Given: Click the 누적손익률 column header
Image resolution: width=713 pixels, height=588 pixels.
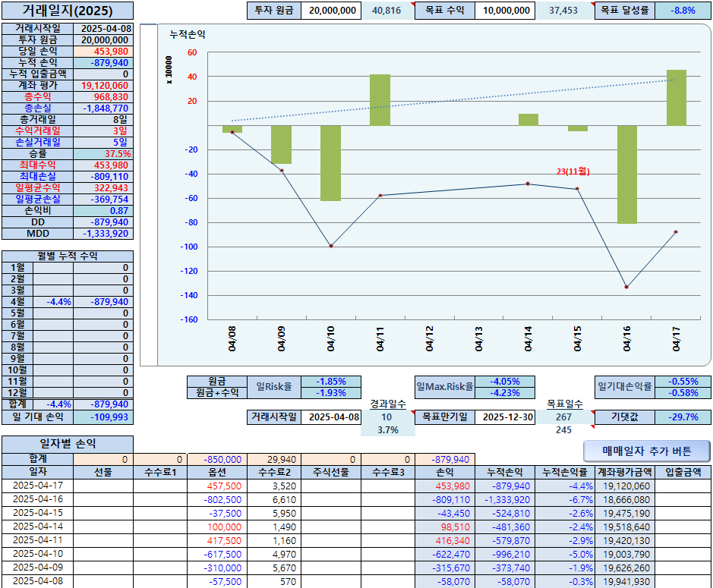Looking at the screenshot, I should click(x=565, y=472).
